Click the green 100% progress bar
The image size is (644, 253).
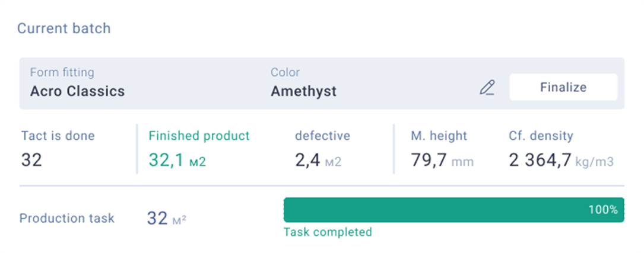(x=454, y=210)
